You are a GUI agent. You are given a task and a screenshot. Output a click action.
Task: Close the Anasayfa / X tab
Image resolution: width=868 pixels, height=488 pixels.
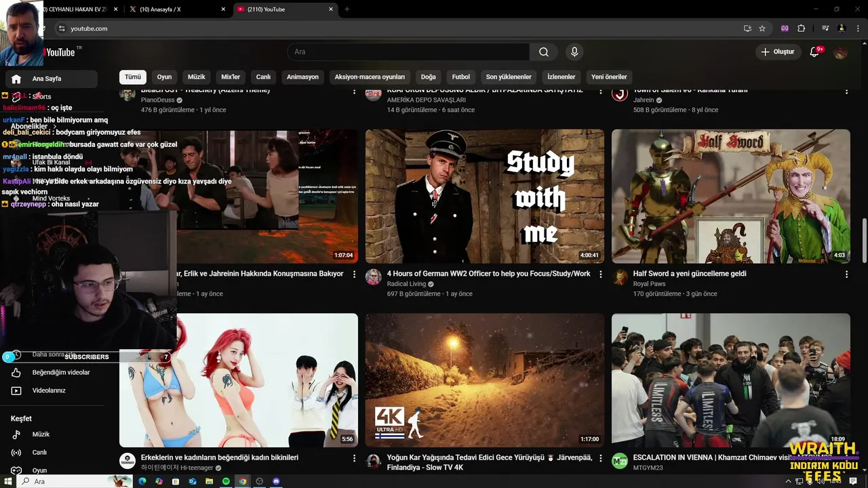223,9
